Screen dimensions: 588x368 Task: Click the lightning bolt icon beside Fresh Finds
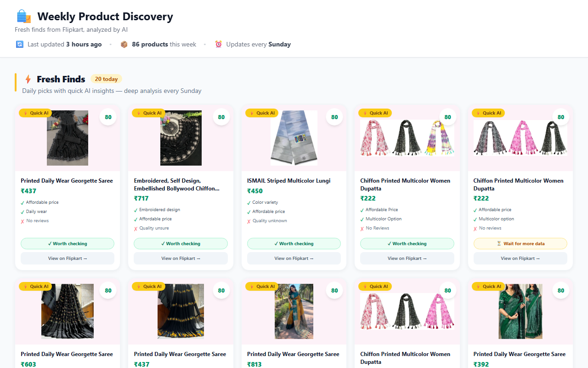click(x=28, y=79)
